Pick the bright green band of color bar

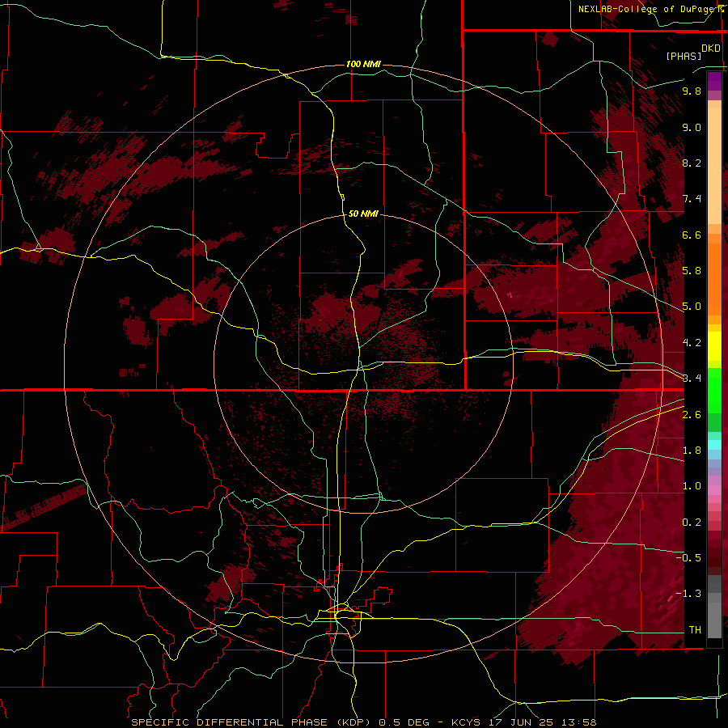[714, 390]
